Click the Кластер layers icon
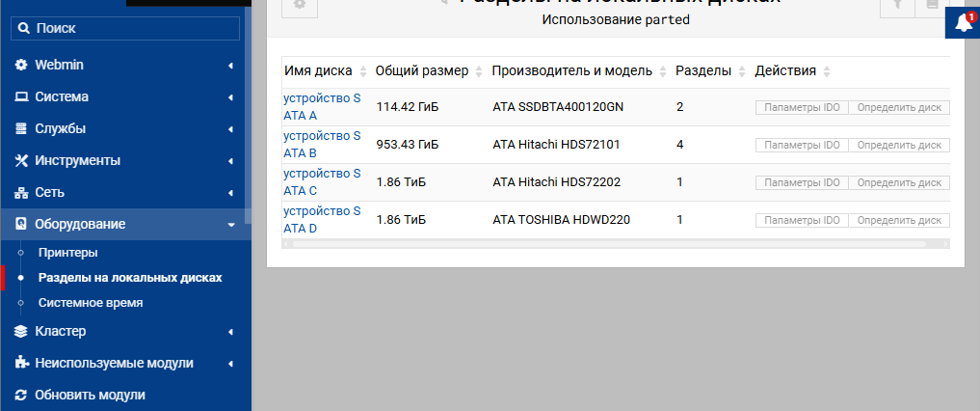Image resolution: width=980 pixels, height=411 pixels. point(21,332)
